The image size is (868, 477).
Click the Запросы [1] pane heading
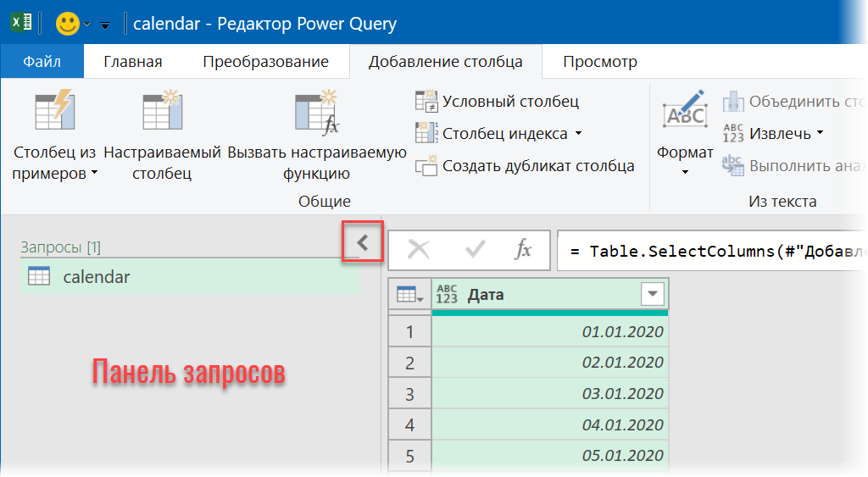pyautogui.click(x=61, y=247)
